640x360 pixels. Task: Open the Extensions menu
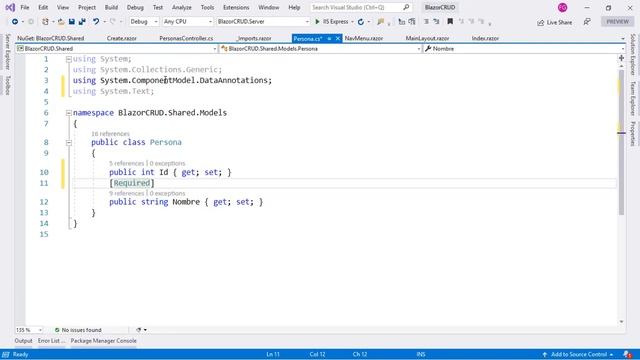coord(236,7)
